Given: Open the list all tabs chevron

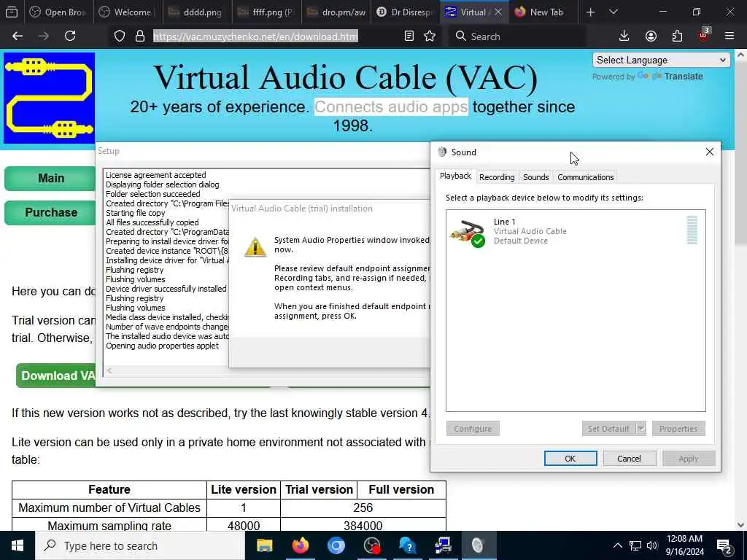Looking at the screenshot, I should pos(613,12).
